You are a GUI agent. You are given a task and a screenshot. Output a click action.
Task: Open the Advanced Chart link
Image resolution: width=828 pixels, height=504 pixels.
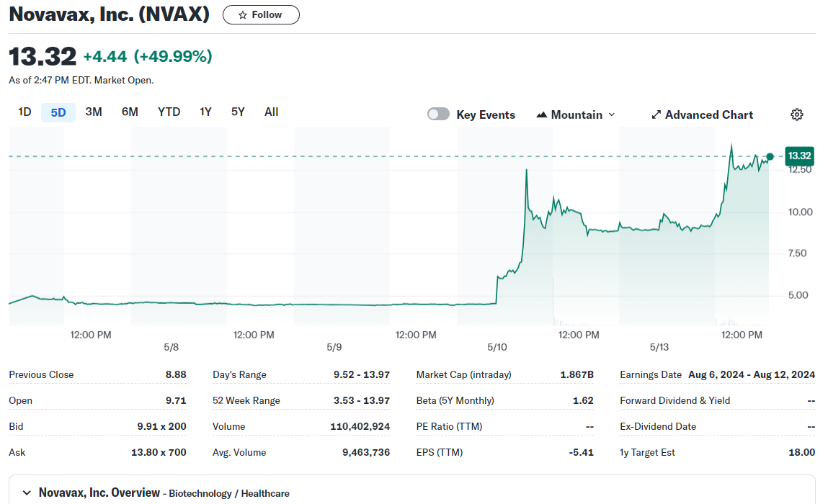tap(703, 114)
